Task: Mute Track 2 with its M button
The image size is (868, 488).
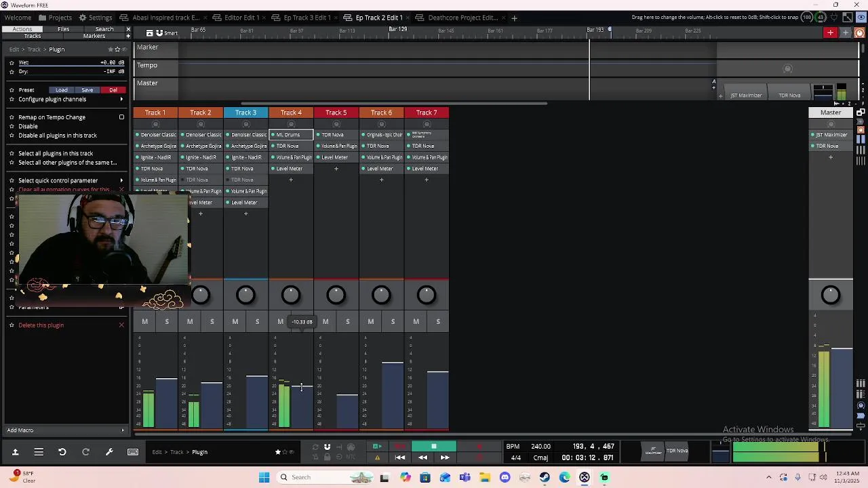Action: pos(190,321)
